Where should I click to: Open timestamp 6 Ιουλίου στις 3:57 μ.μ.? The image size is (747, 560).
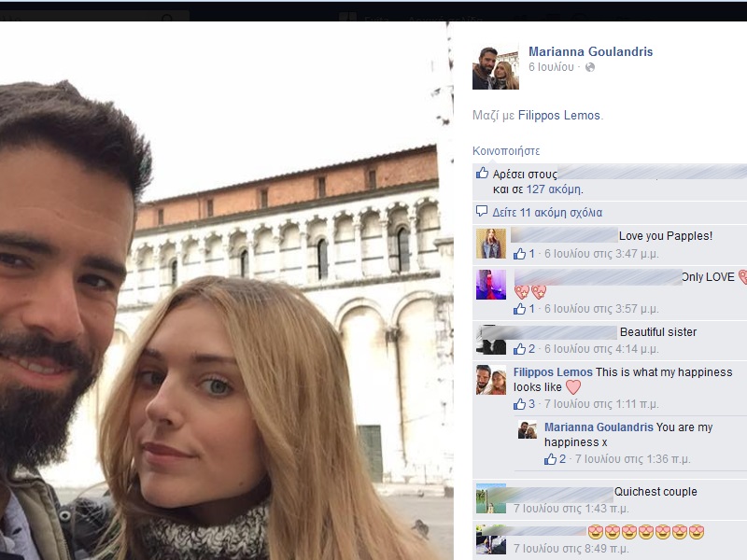coord(601,309)
